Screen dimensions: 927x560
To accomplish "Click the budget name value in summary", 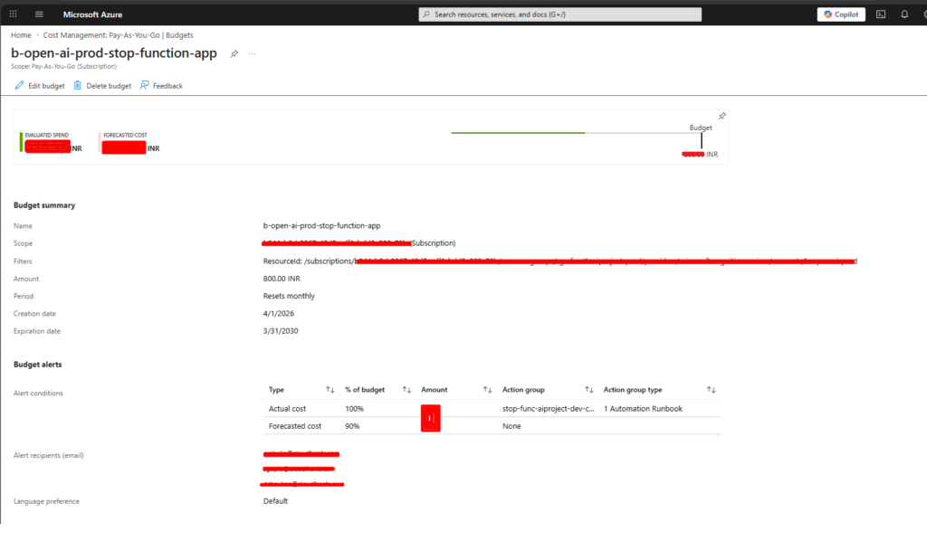I will click(x=321, y=225).
